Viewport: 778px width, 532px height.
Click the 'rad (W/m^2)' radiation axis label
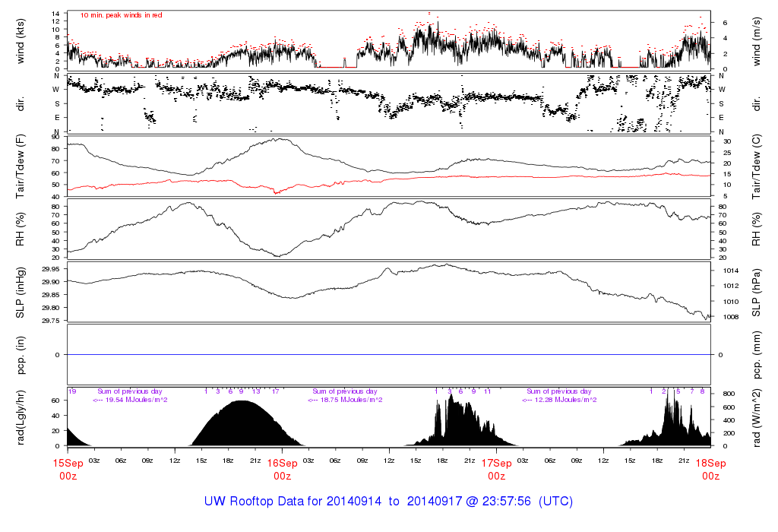tap(757, 417)
